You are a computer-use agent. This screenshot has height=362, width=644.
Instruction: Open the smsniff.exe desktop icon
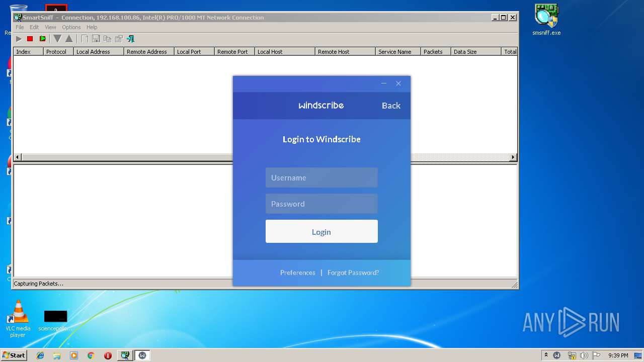(546, 20)
